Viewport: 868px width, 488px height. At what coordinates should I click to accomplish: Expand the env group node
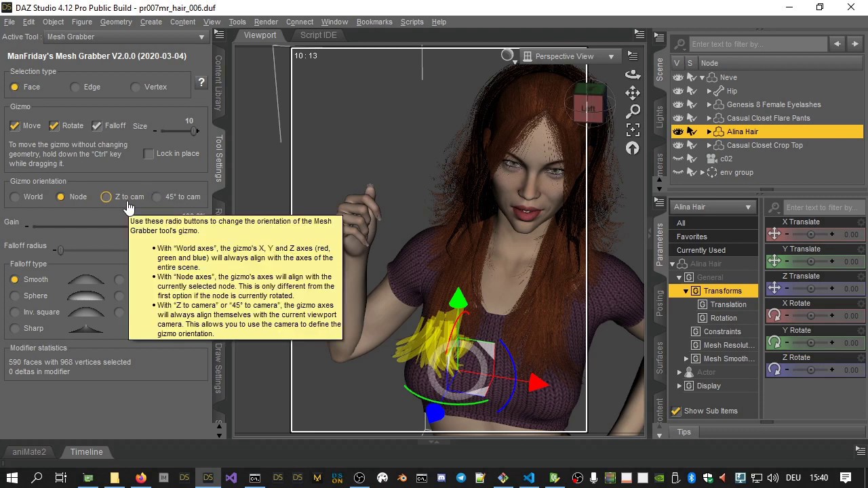[x=702, y=172]
